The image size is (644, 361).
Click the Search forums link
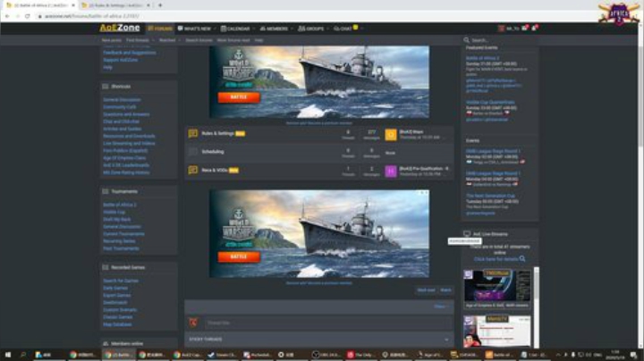(x=199, y=40)
